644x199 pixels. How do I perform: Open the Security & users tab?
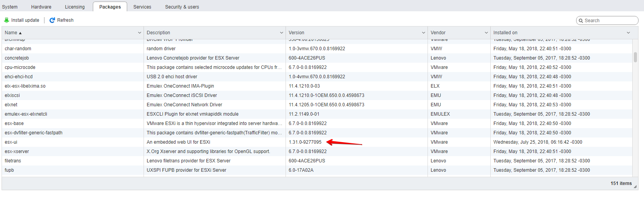[182, 7]
